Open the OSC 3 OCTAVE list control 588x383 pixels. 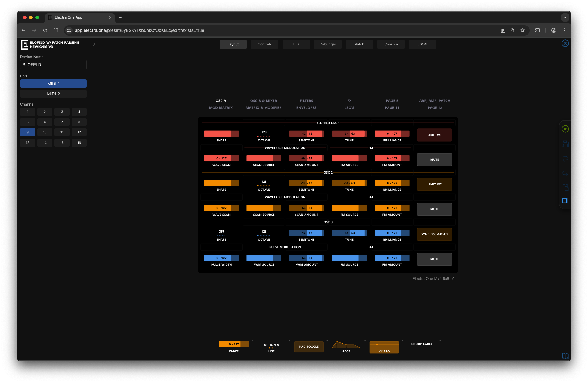click(264, 235)
